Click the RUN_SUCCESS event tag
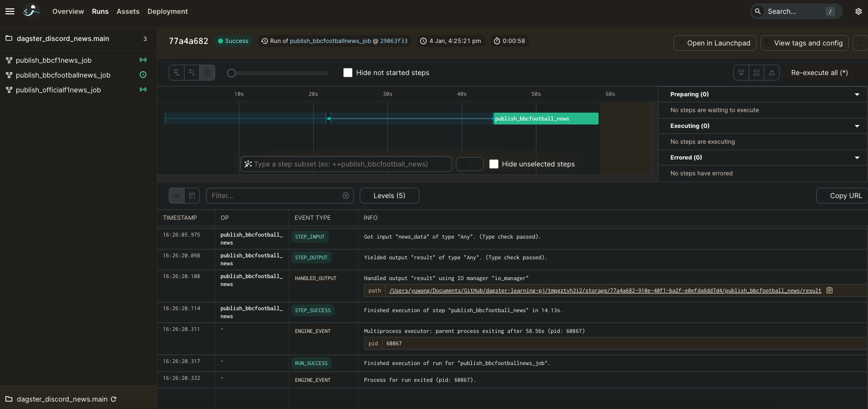868x409 pixels. 311,363
